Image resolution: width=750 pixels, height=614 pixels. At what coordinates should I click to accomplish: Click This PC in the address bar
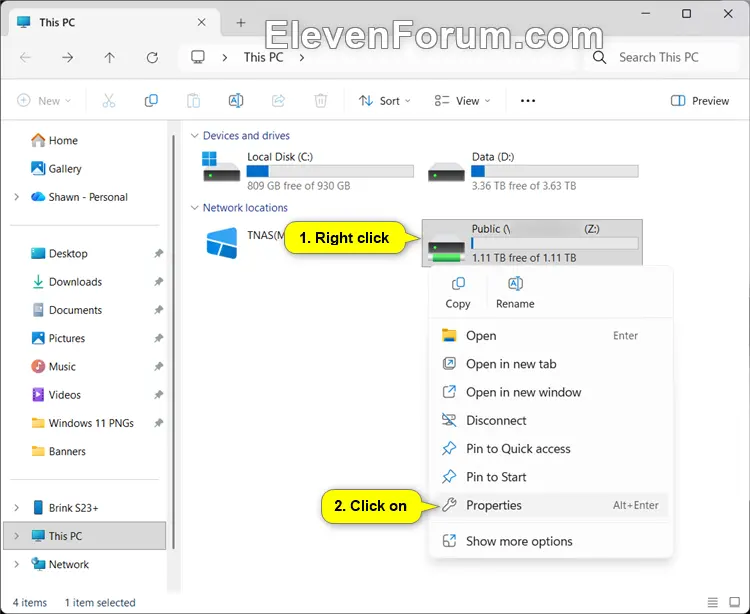[x=263, y=58]
